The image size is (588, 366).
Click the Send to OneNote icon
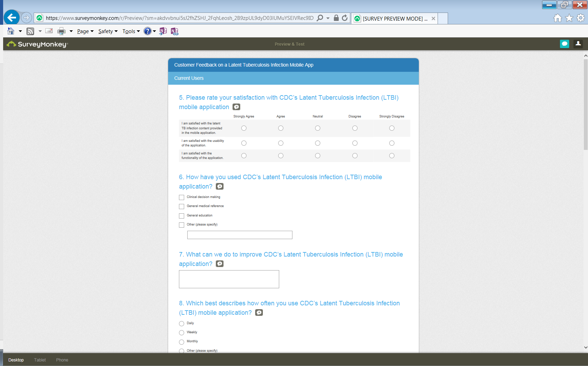tap(163, 31)
